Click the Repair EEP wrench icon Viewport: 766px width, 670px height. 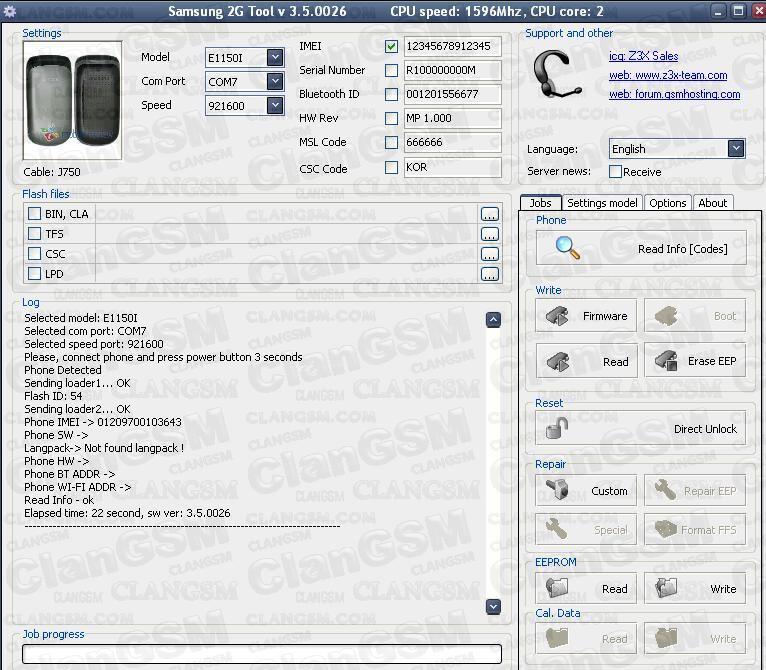click(x=665, y=490)
